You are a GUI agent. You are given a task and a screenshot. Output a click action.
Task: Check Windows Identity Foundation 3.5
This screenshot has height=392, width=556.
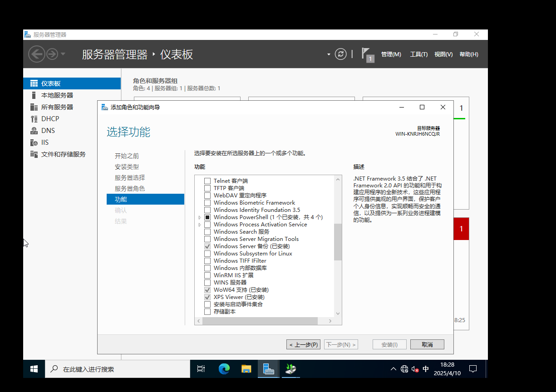point(207,210)
